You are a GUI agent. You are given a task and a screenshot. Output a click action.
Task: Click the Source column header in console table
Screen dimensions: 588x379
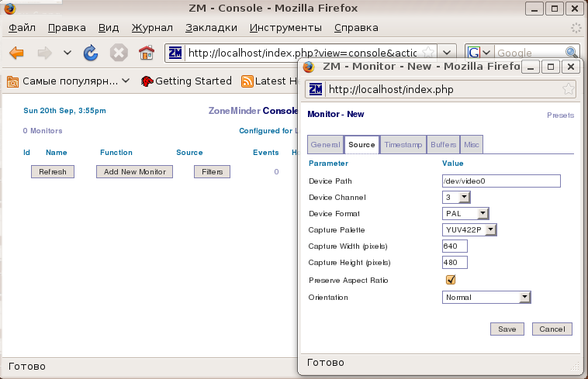tap(189, 153)
